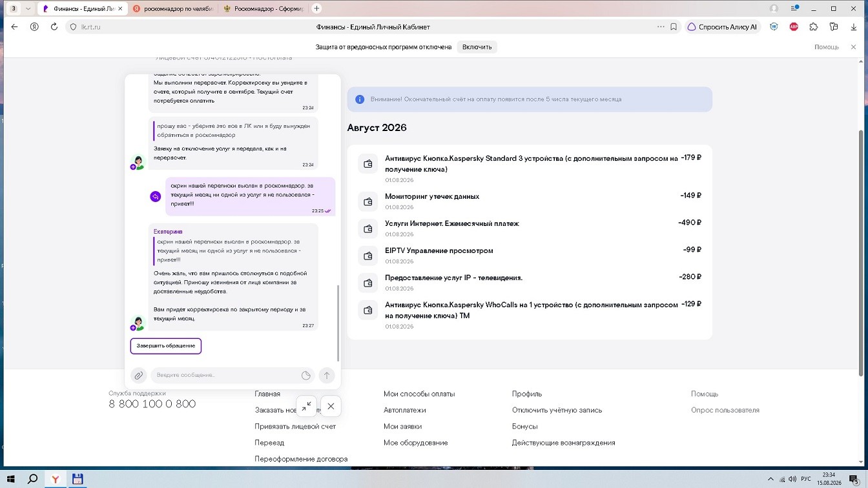868x488 pixels.
Task: Open the Windows notification center
Action: pyautogui.click(x=853, y=480)
